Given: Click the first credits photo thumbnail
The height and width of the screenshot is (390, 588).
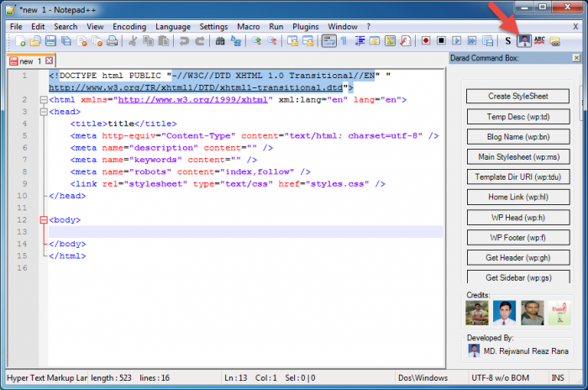Looking at the screenshot, I should coord(477,313).
